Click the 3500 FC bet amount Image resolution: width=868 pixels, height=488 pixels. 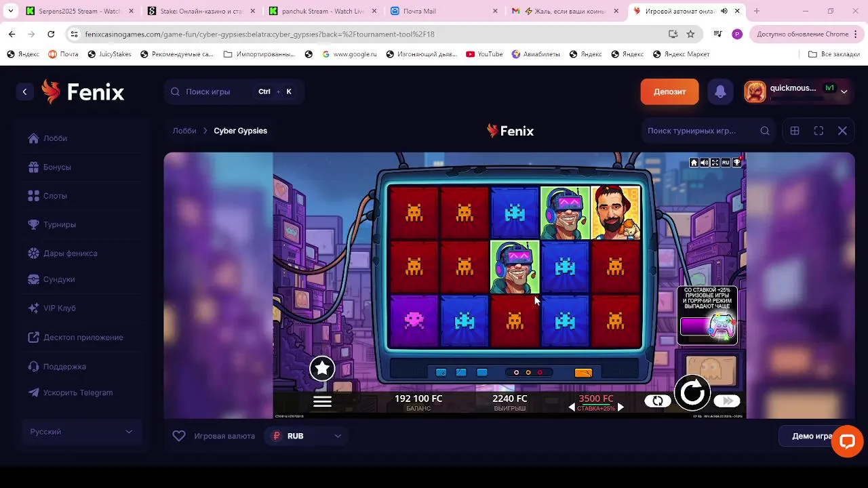(595, 399)
